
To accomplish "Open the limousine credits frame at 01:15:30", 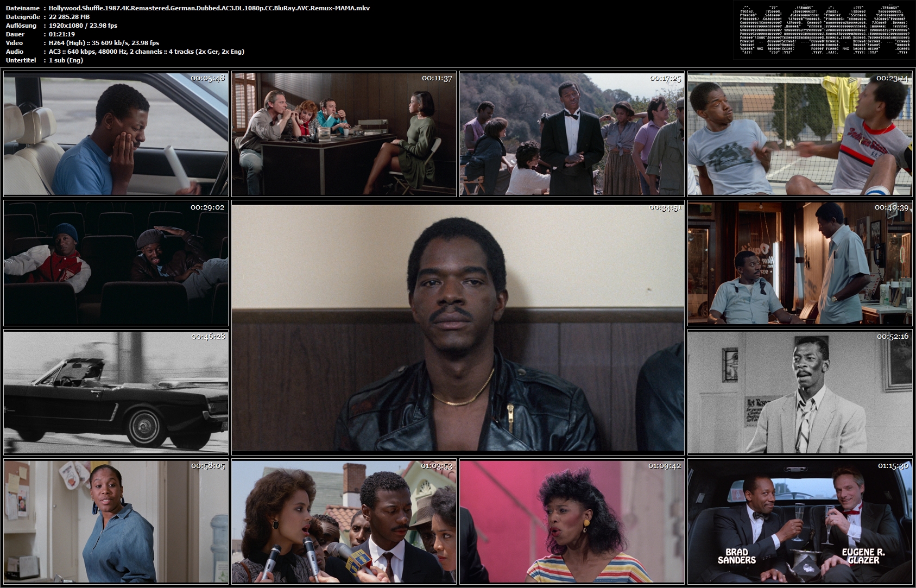I will [x=800, y=522].
